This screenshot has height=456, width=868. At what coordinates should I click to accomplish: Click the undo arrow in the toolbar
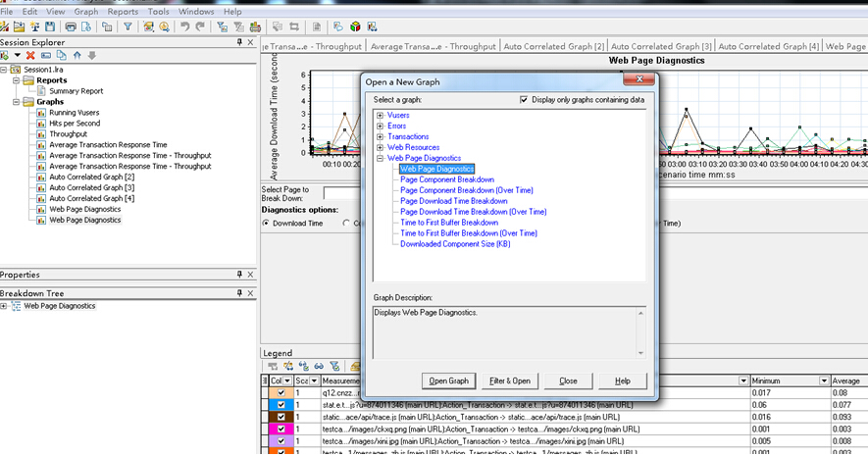(x=183, y=26)
